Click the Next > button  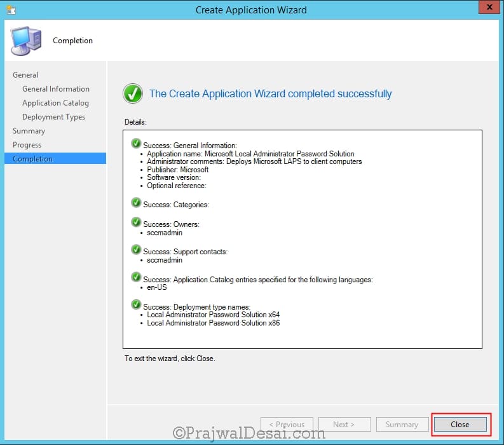(344, 425)
